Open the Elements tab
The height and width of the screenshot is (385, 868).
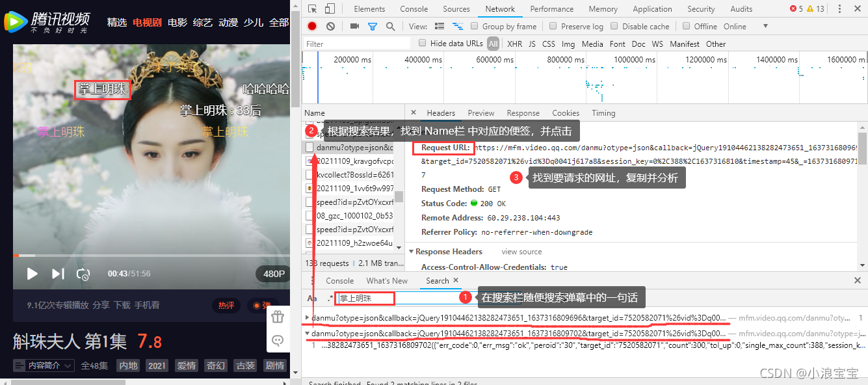point(369,9)
